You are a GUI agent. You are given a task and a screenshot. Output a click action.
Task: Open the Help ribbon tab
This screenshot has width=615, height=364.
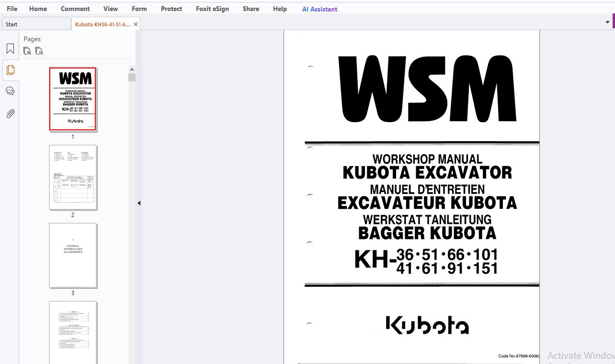[x=280, y=9]
